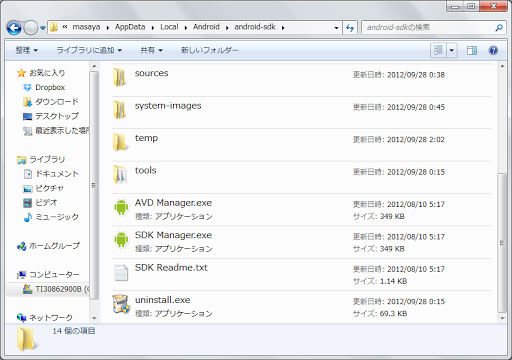The image size is (512, 360).
Task: Click file list scroll up arrow
Action: click(x=502, y=67)
